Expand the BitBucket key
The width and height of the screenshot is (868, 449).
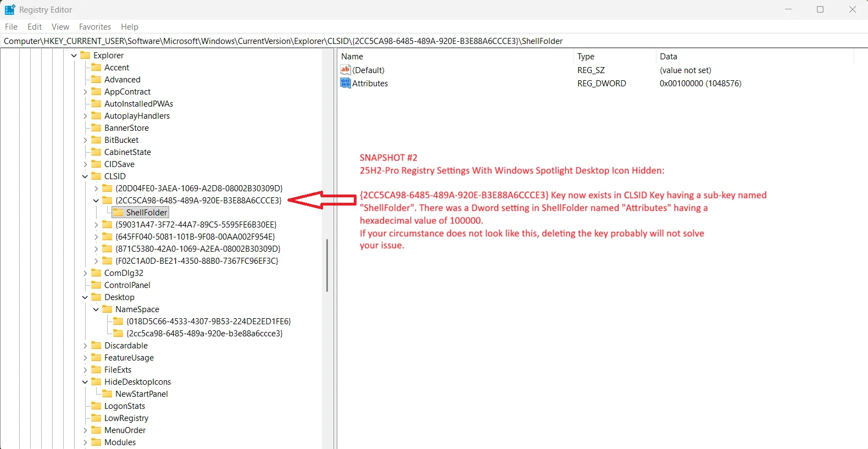tap(85, 140)
